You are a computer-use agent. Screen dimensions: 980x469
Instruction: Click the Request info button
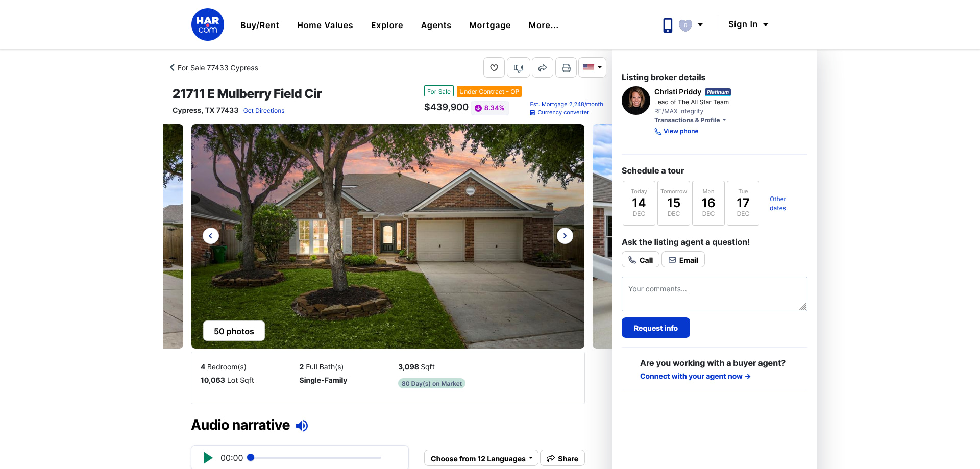pyautogui.click(x=656, y=328)
